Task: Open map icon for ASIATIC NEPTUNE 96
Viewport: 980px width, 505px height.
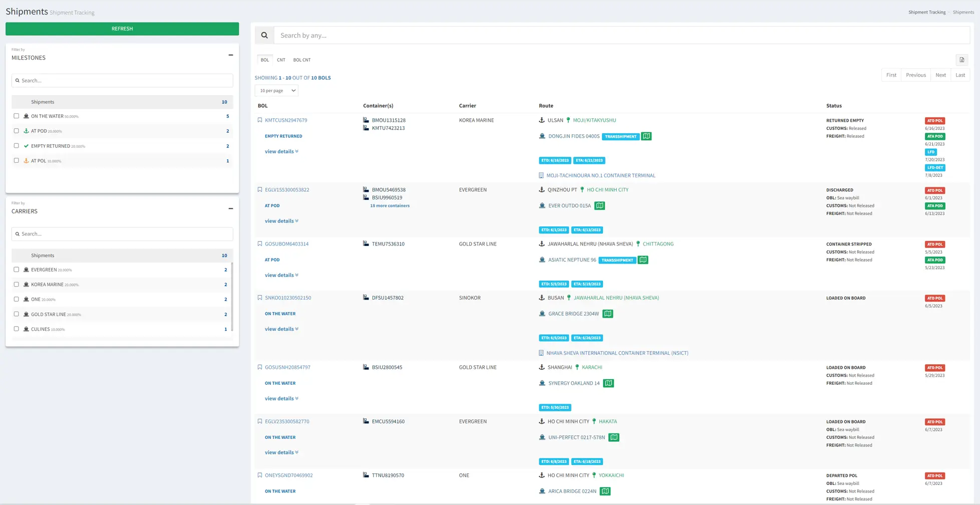Action: (x=643, y=260)
